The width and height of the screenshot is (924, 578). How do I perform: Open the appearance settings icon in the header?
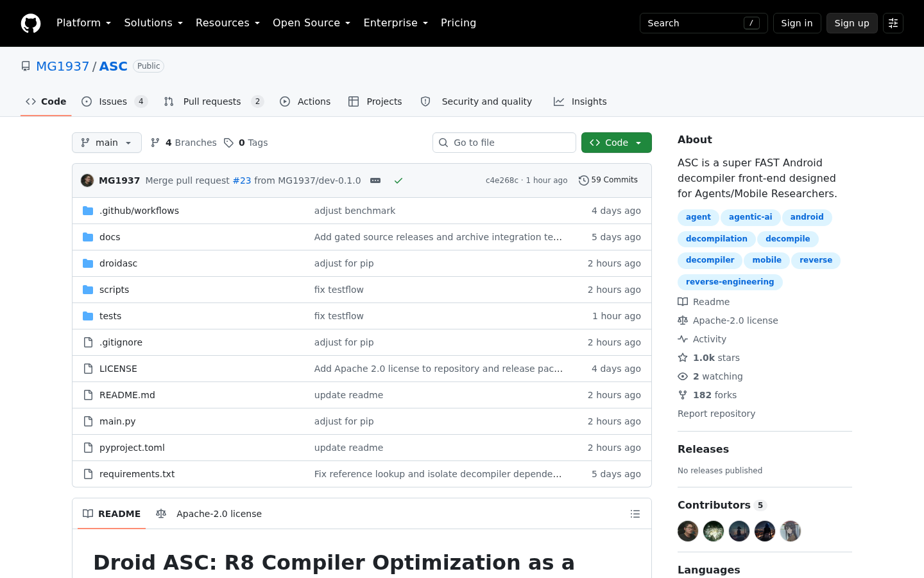(x=893, y=23)
